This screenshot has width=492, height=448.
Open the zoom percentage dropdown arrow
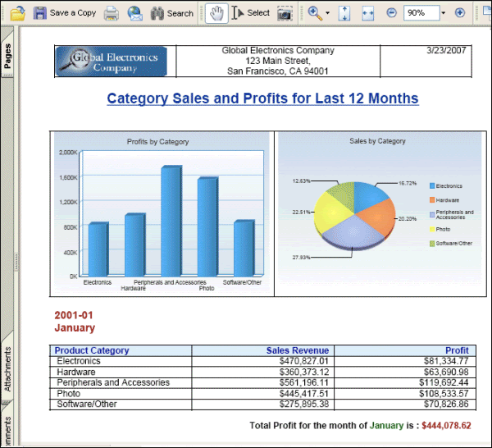pos(444,13)
